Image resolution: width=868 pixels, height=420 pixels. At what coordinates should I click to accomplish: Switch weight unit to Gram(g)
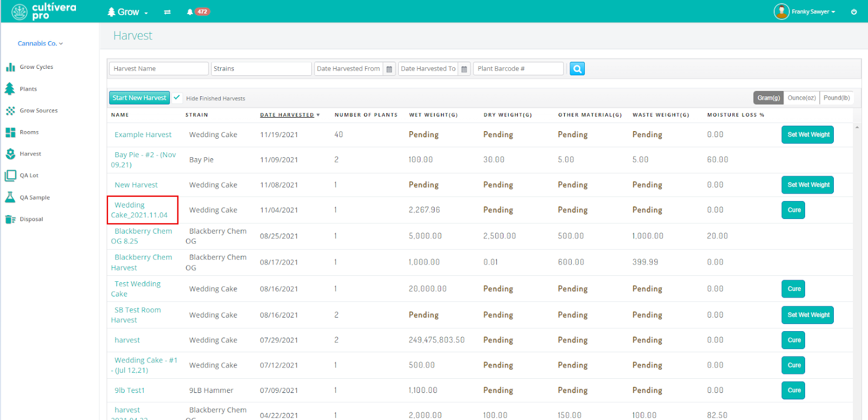click(769, 98)
